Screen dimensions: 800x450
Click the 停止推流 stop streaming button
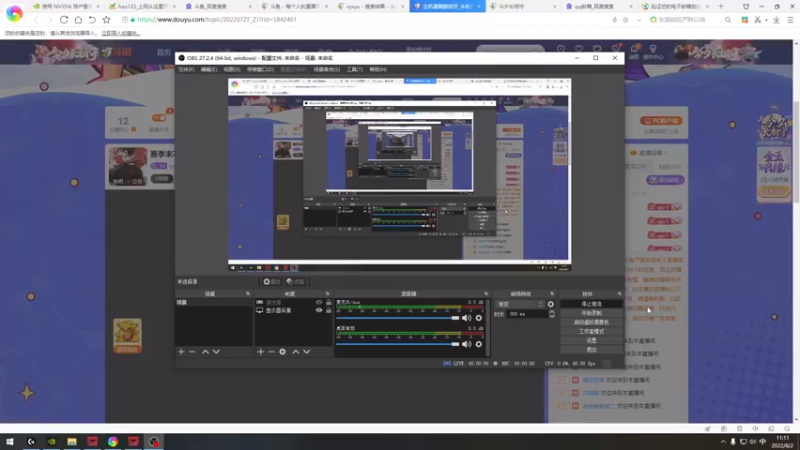591,304
